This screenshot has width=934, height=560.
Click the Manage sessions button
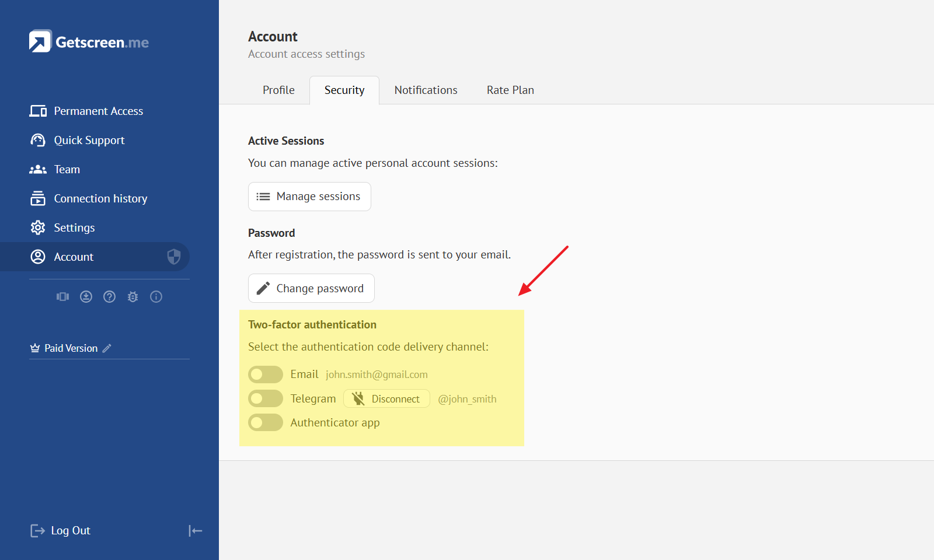point(309,197)
